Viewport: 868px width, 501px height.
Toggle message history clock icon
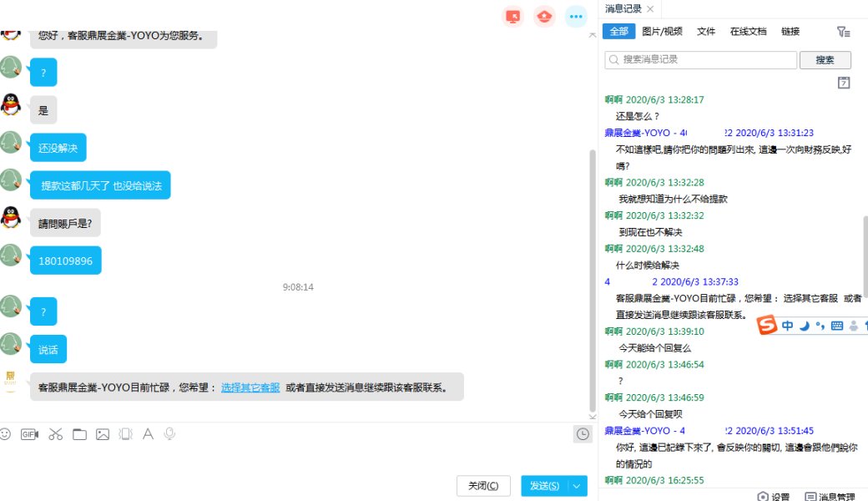(x=583, y=434)
